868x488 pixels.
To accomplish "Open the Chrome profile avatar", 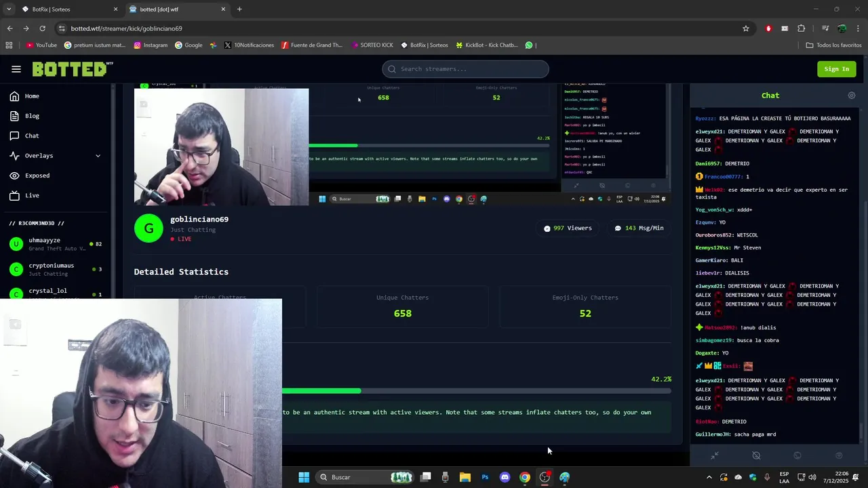I will [x=842, y=28].
